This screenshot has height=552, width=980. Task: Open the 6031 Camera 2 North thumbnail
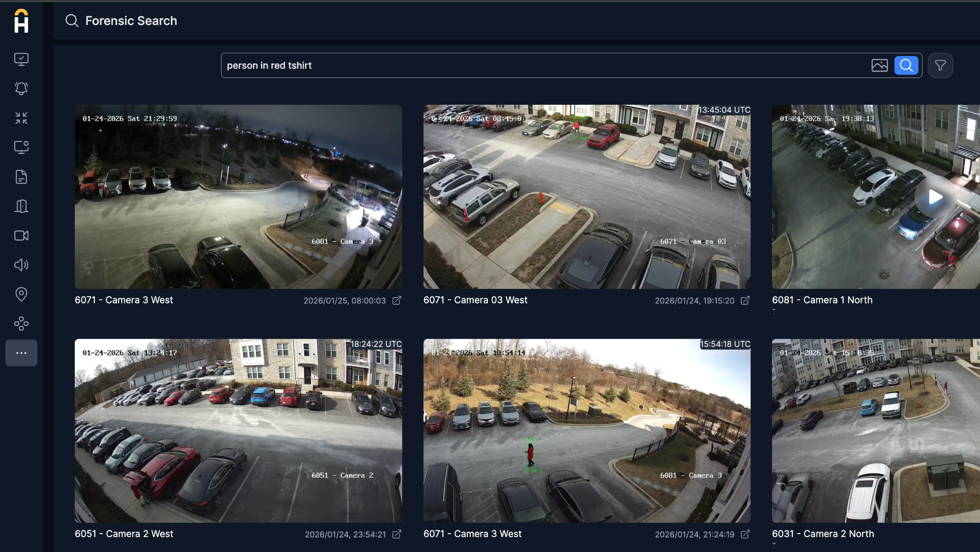coord(876,431)
